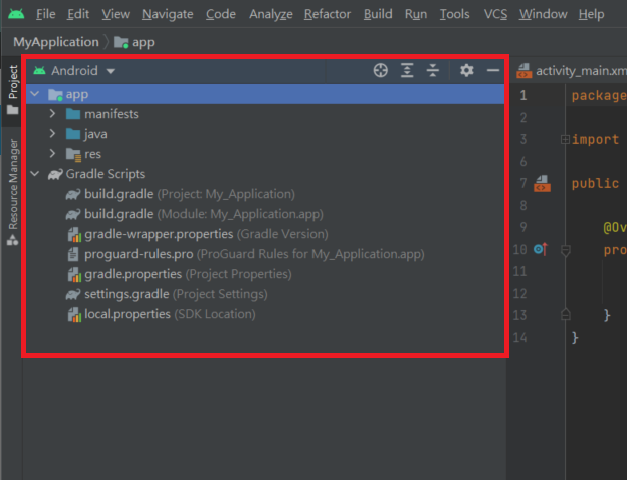Viewport: 627px width, 480px height.
Task: Open the Refactor menu
Action: click(x=327, y=14)
